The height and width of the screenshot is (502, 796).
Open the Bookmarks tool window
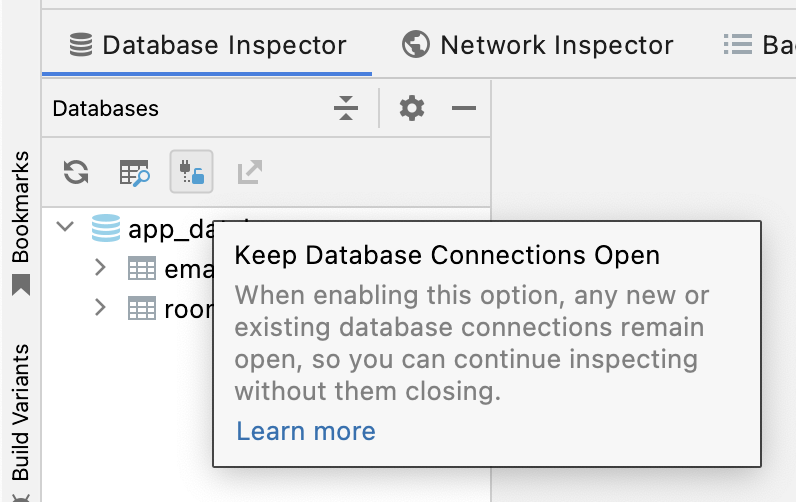pyautogui.click(x=20, y=220)
